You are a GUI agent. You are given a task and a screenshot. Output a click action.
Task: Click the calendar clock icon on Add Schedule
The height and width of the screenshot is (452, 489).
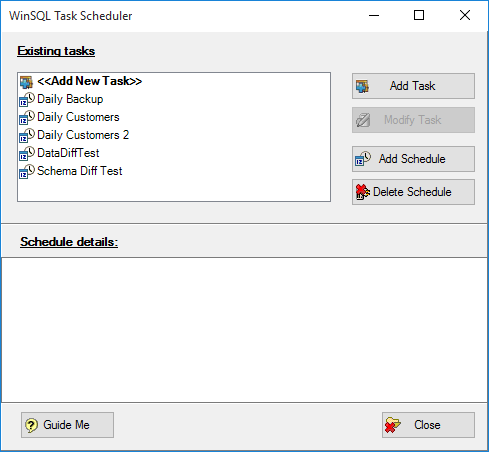click(363, 159)
